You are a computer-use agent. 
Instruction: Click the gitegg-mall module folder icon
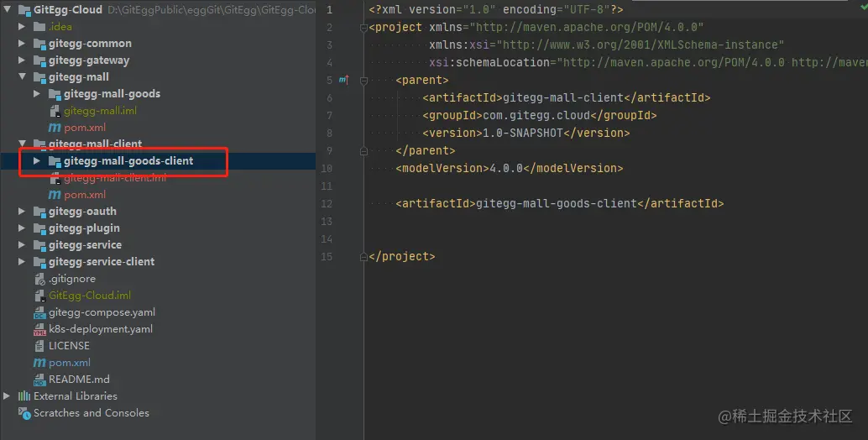click(x=39, y=77)
